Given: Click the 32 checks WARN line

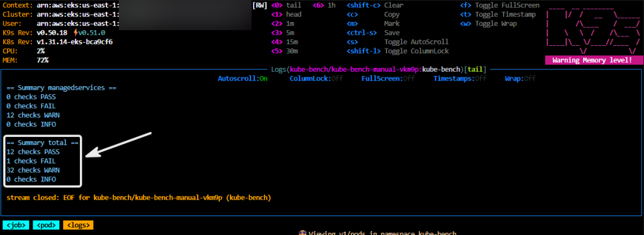Looking at the screenshot, I should [x=33, y=170].
